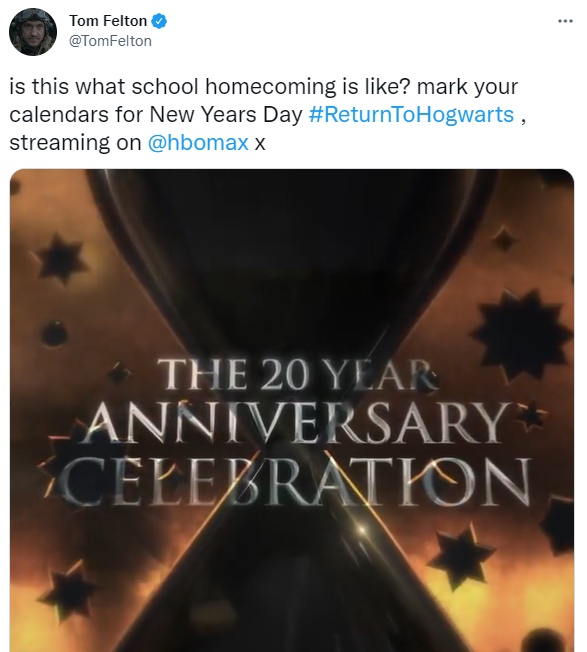Click the CELEBRATION text in video
The image size is (587, 652).
pyautogui.click(x=296, y=482)
